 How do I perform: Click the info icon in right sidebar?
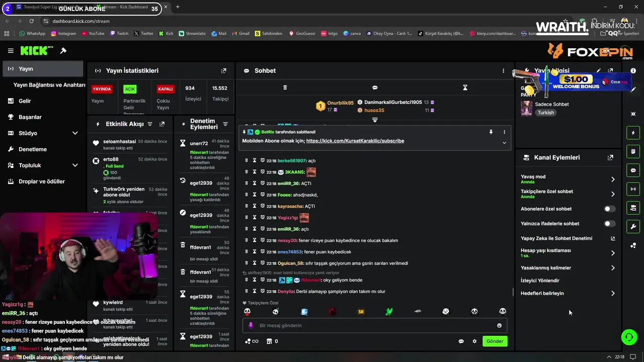click(x=633, y=71)
